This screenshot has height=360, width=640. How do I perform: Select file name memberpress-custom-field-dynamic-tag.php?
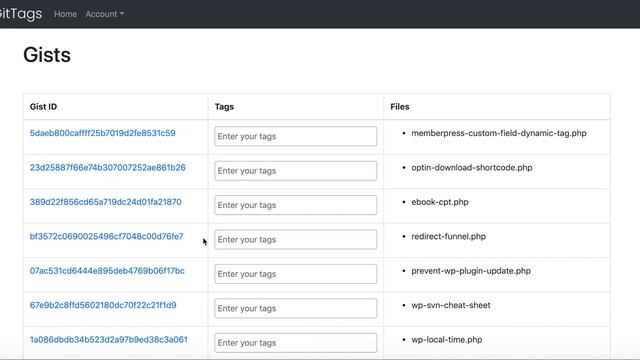point(499,133)
